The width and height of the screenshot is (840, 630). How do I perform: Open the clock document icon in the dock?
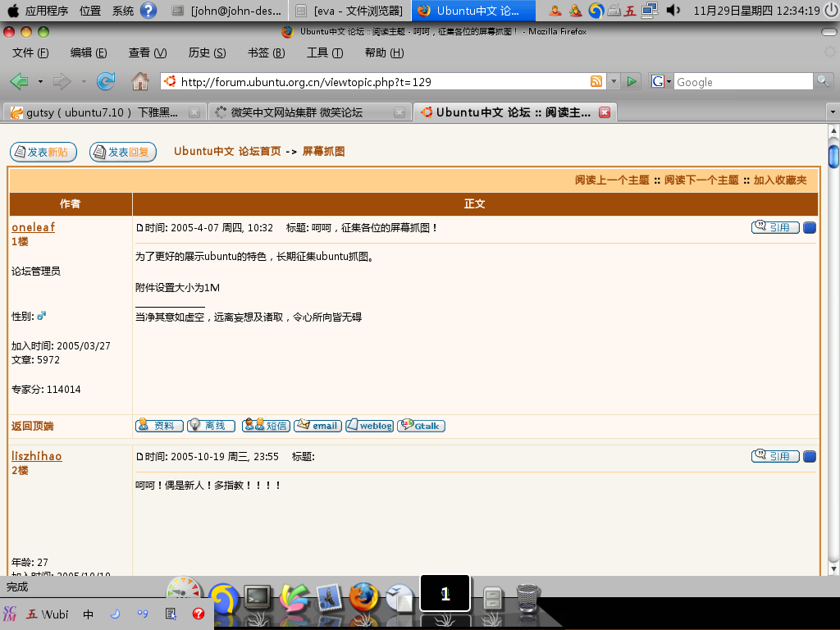pos(399,597)
